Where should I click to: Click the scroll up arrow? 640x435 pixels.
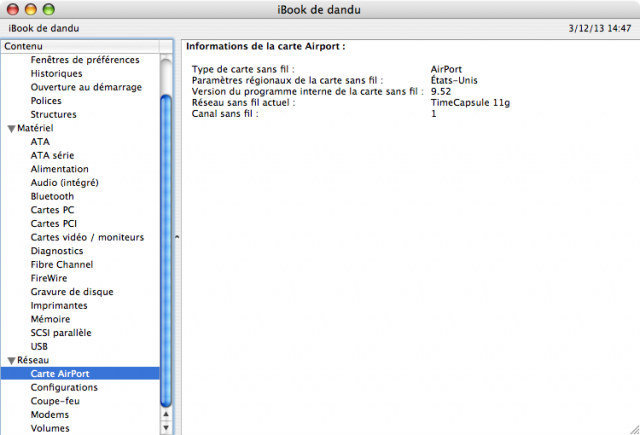(166, 415)
